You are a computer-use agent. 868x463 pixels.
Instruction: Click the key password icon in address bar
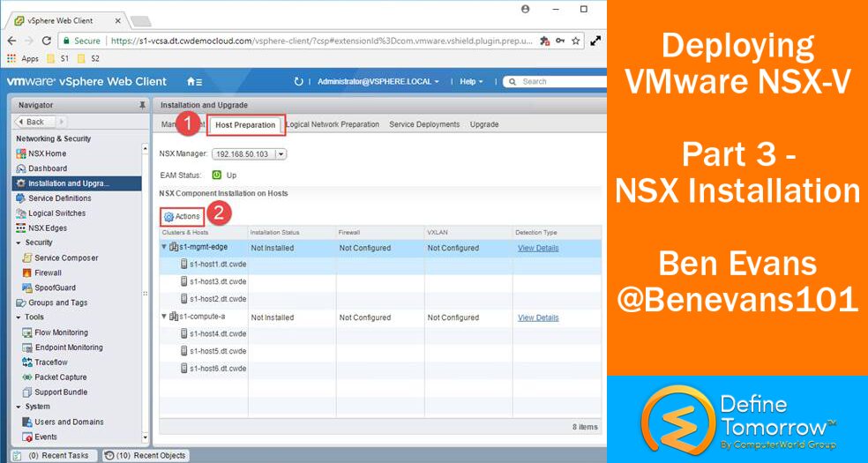[560, 41]
